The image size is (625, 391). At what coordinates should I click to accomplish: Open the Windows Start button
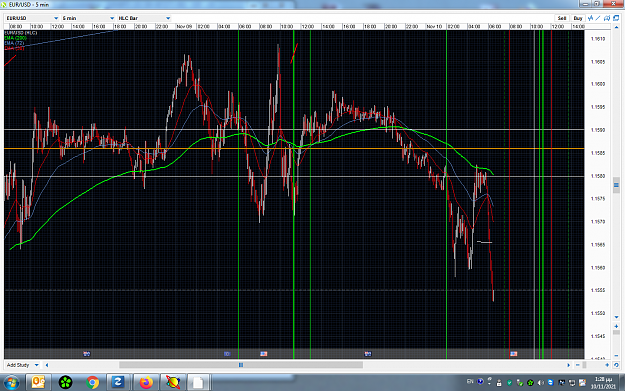pos(11,383)
